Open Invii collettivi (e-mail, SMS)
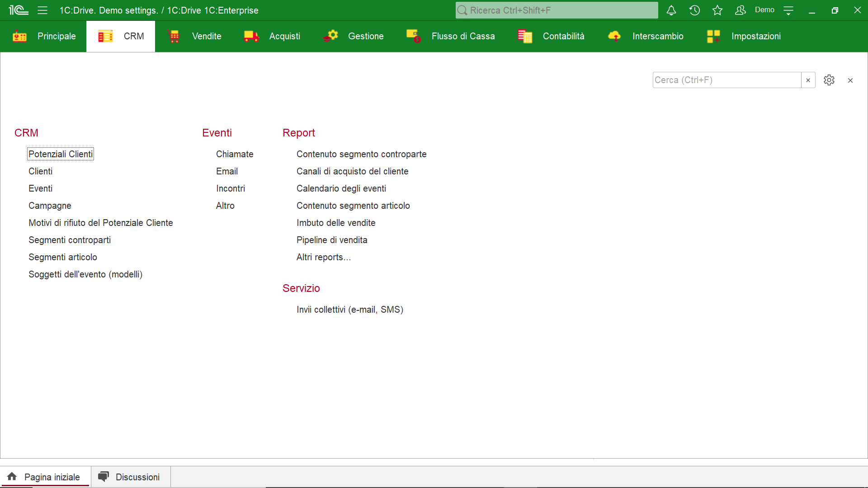 point(350,310)
